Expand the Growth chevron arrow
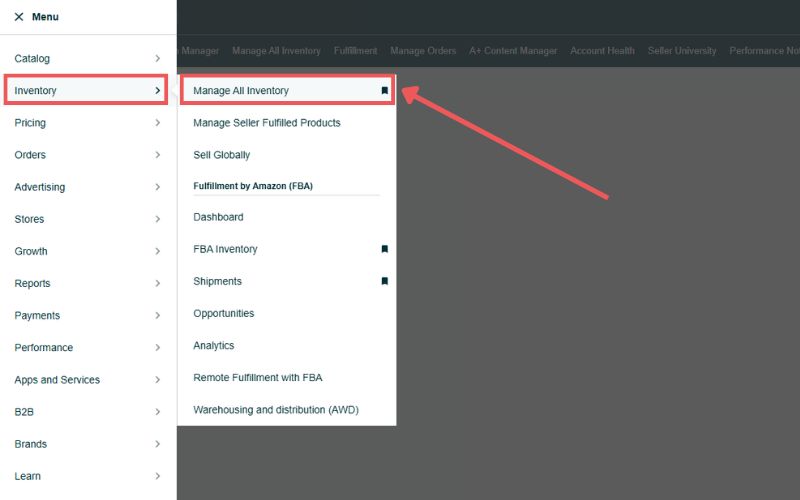 (x=158, y=251)
